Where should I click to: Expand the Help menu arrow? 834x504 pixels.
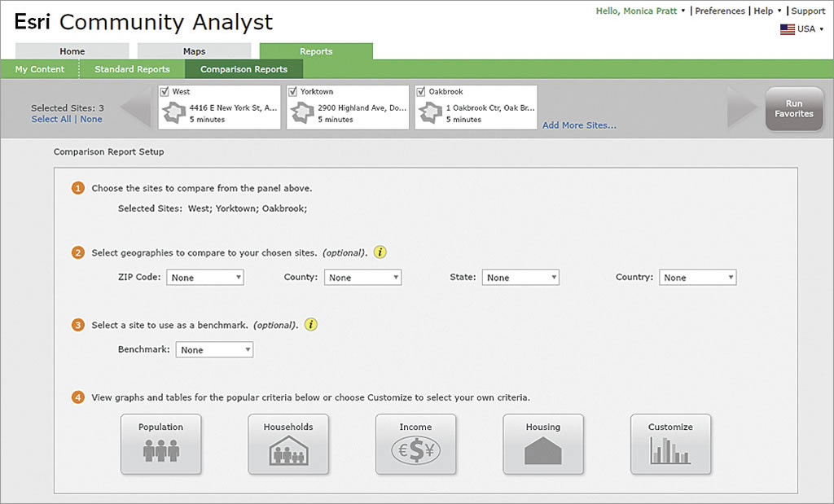[x=779, y=11]
